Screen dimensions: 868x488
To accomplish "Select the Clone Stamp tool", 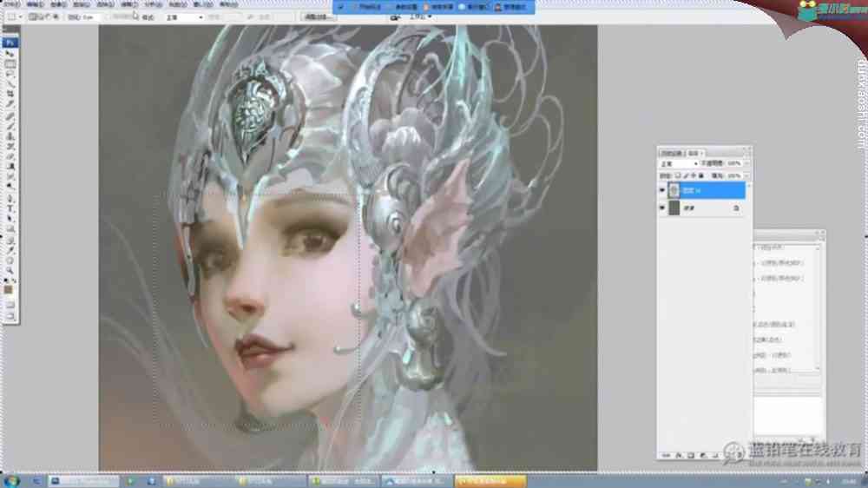I will coord(10,136).
